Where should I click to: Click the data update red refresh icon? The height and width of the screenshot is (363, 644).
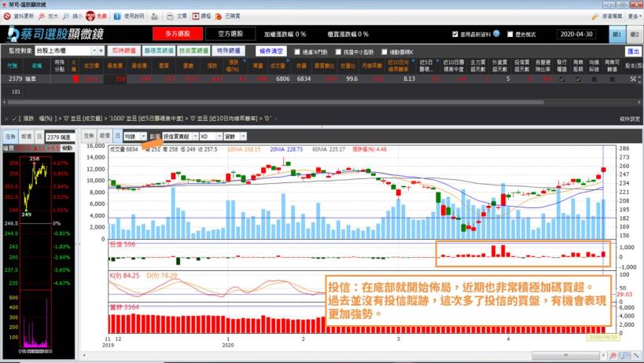pyautogui.click(x=7, y=16)
